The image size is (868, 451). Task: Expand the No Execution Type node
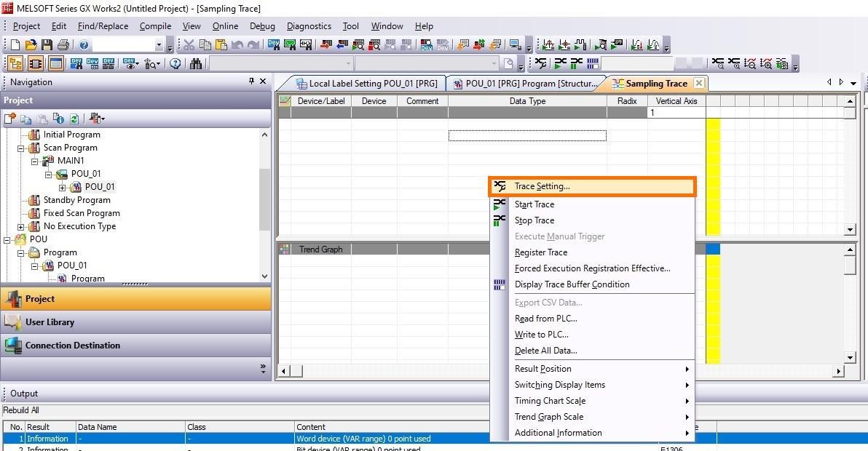pos(21,227)
